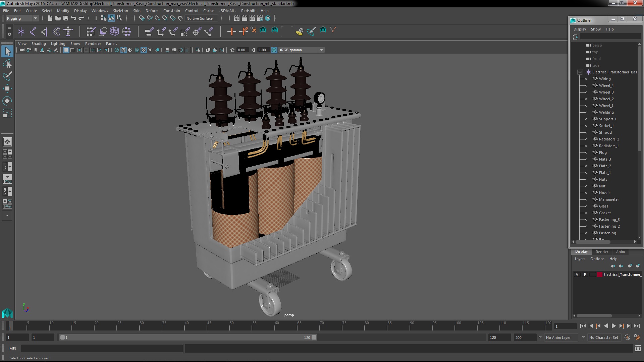This screenshot has height=362, width=644.
Task: Click the Undo arrow icon
Action: (73, 18)
